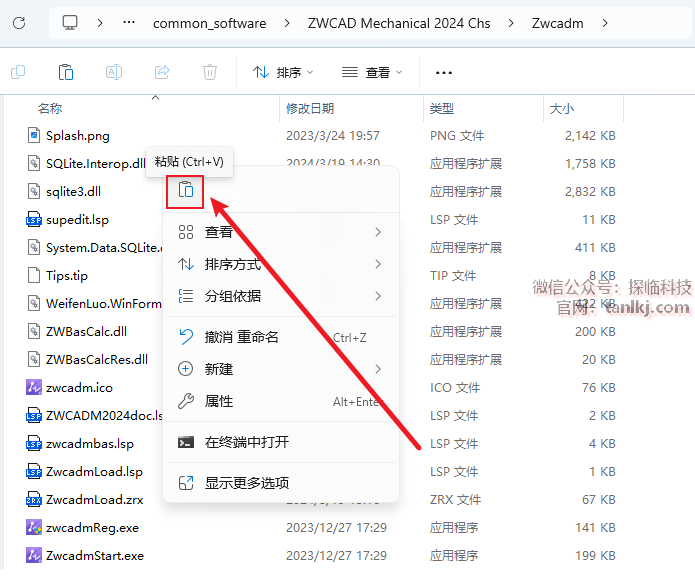The width and height of the screenshot is (695, 586).
Task: Click the PNG 文件 type cell
Action: [x=457, y=136]
